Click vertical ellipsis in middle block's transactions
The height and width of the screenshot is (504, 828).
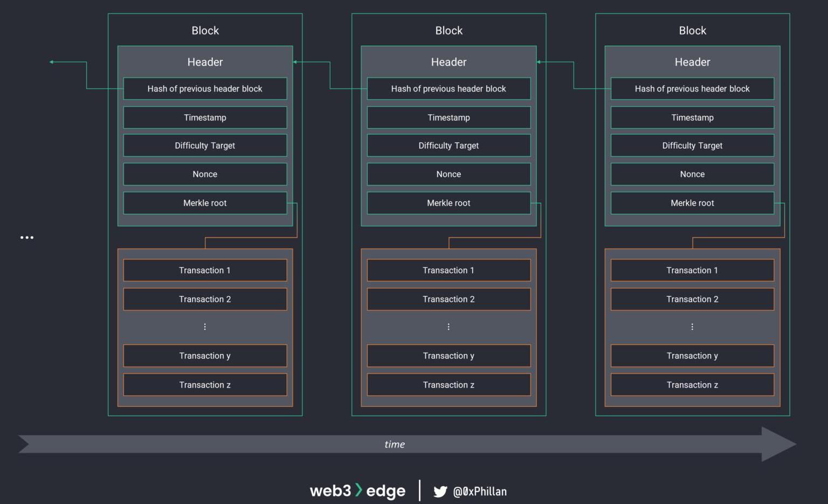(448, 327)
